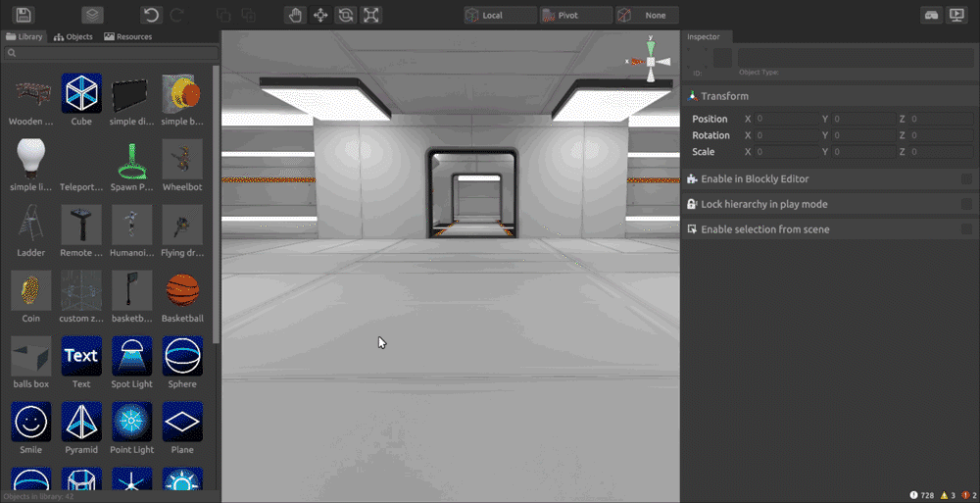Screen dimensions: 980x503
Task: Click the library search field
Action: click(110, 53)
